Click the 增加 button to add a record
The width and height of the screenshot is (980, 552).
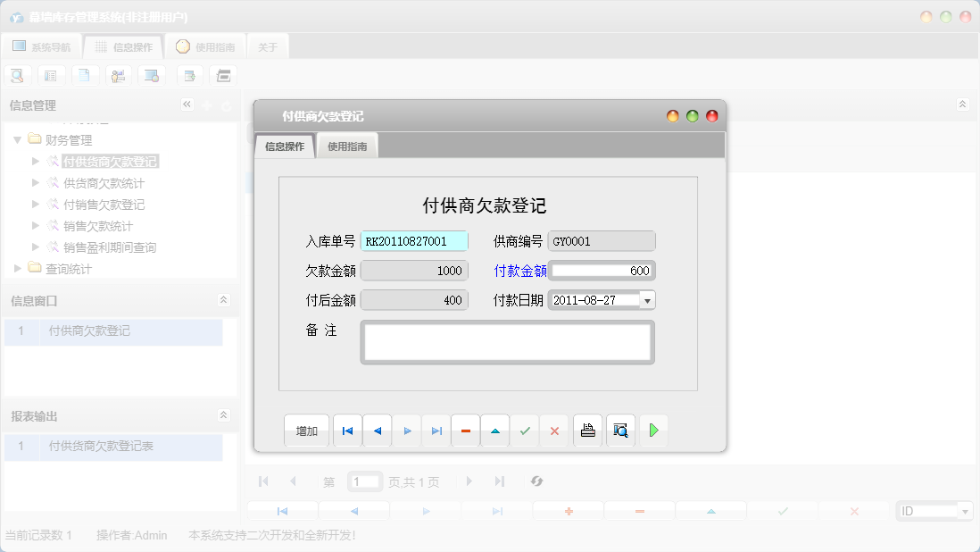pyautogui.click(x=306, y=430)
